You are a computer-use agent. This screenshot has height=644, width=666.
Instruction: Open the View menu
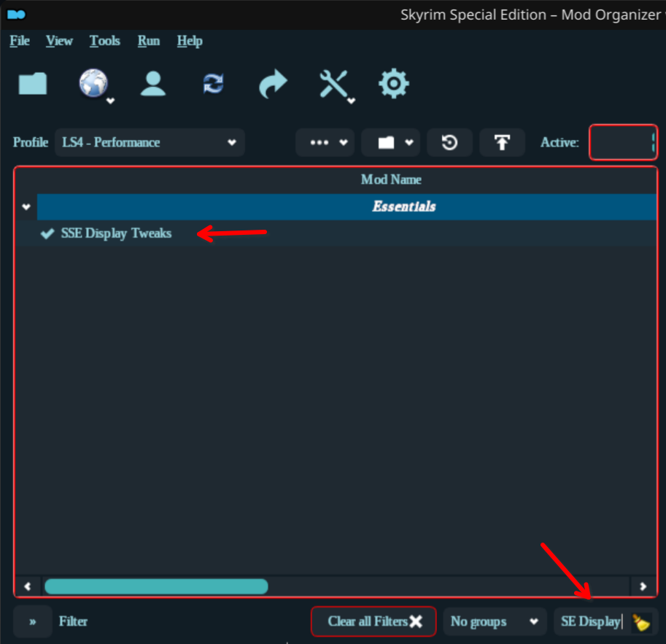59,41
